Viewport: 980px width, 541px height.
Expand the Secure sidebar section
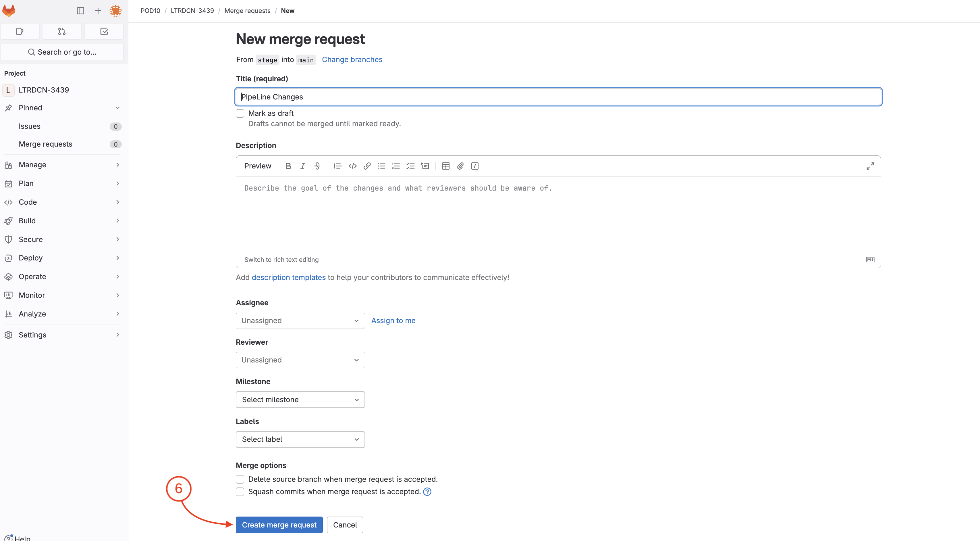(63, 239)
